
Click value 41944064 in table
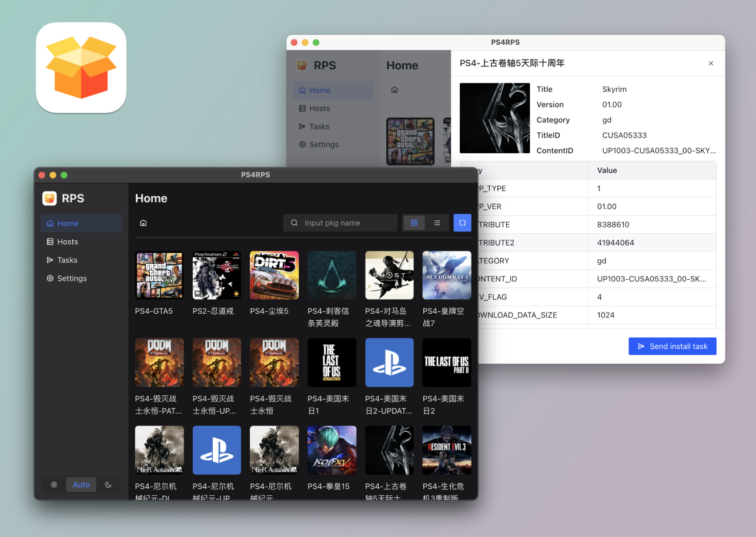pos(615,243)
